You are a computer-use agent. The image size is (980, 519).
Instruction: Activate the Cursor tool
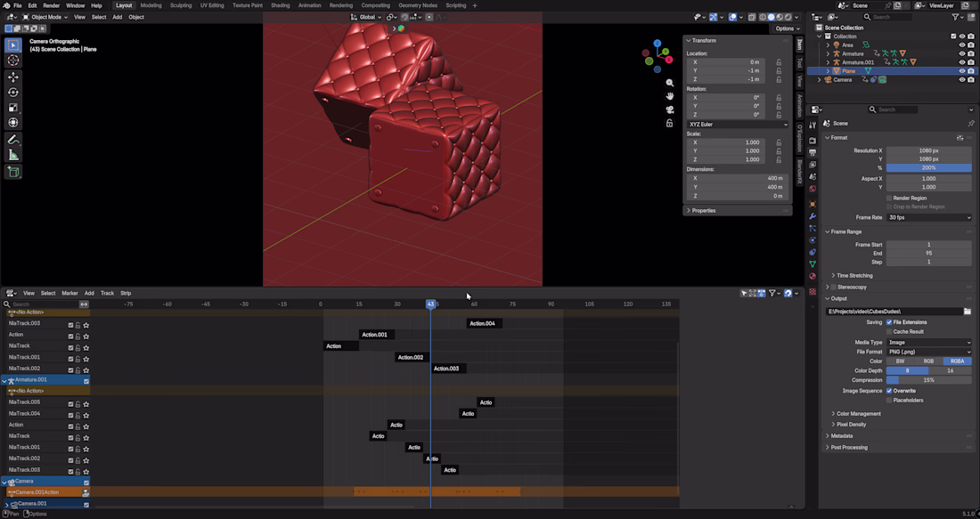coord(13,61)
